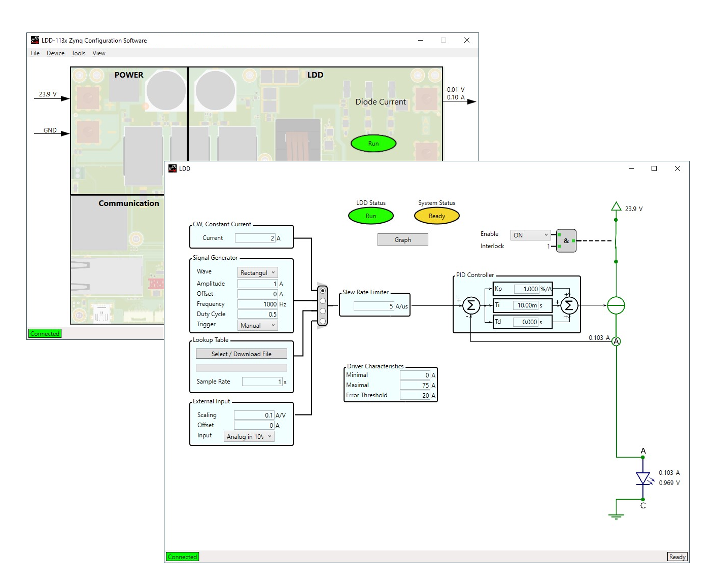715x588 pixels.
Task: Click Select / Download File button
Action: tap(242, 354)
